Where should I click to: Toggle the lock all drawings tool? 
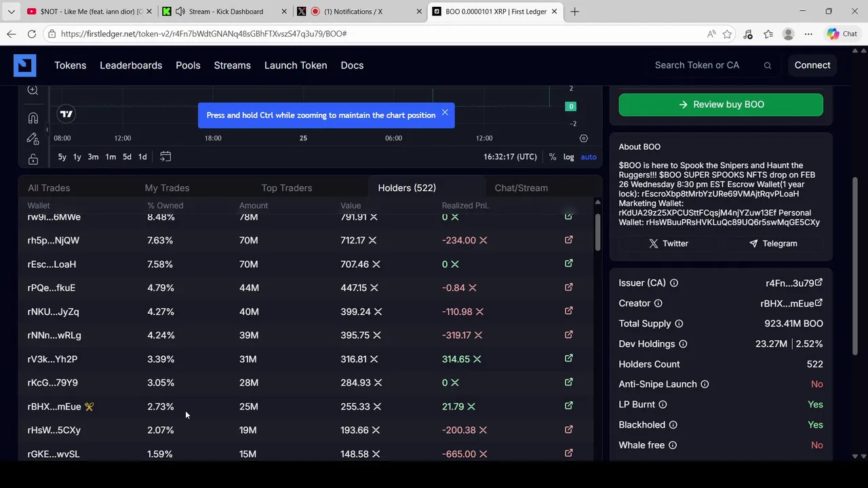(33, 159)
